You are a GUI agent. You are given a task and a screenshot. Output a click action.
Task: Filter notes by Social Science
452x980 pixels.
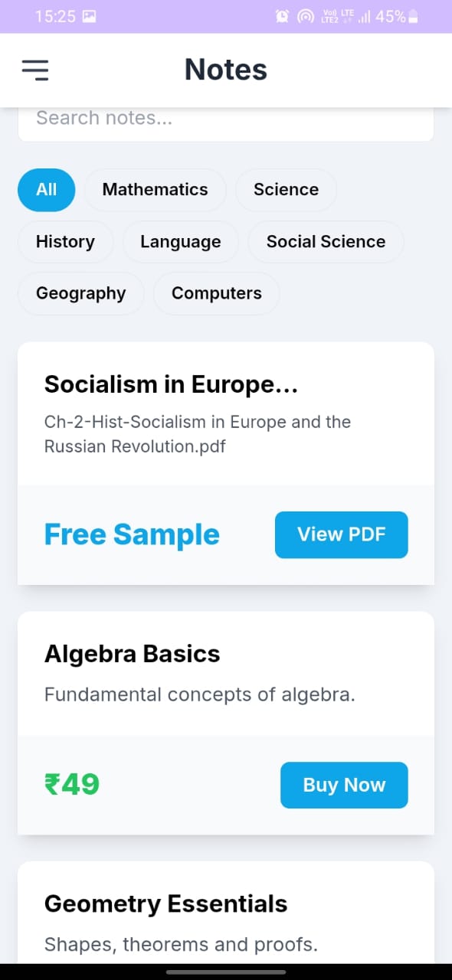[x=326, y=242]
